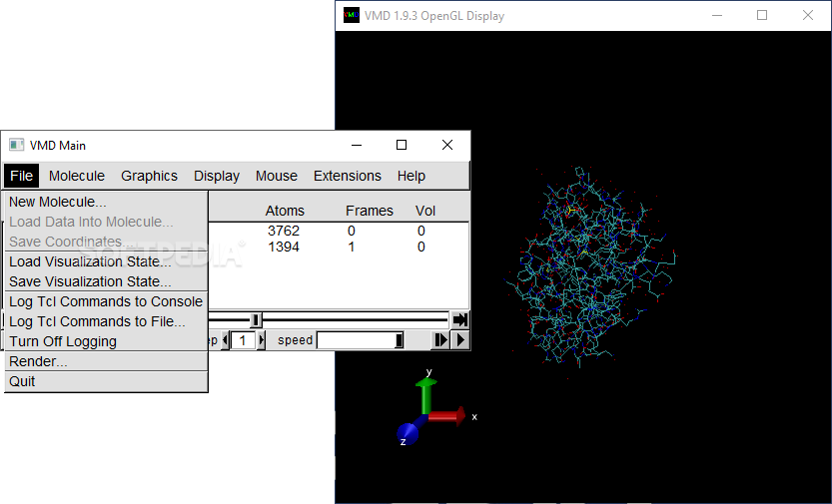Click the animation frame slider handle
The height and width of the screenshot is (504, 832).
256,319
